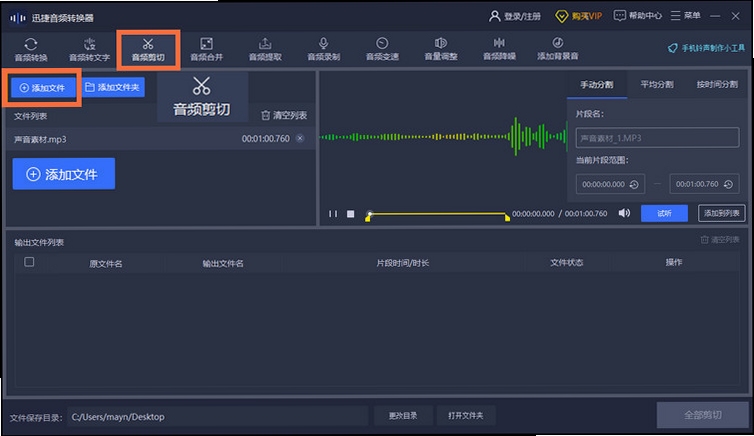Select the 音频剪切 scissors tool in toolbar

148,50
